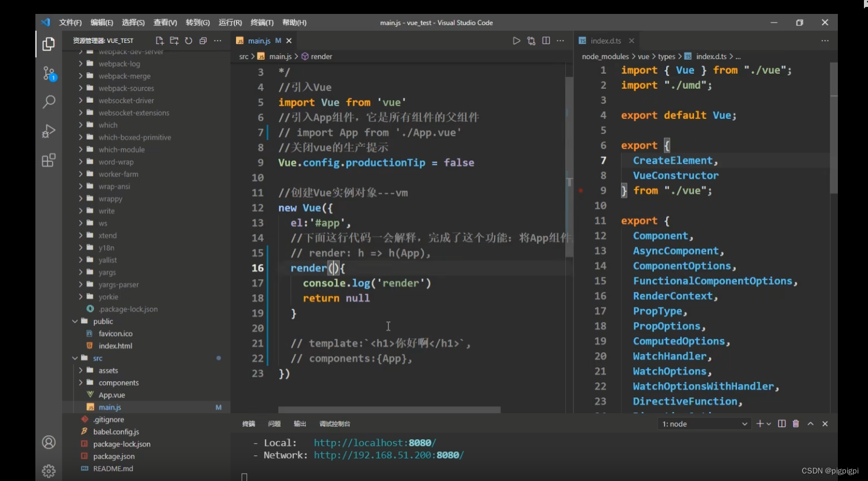The width and height of the screenshot is (868, 481).
Task: Open the 编辑(E) menu
Action: click(x=101, y=23)
